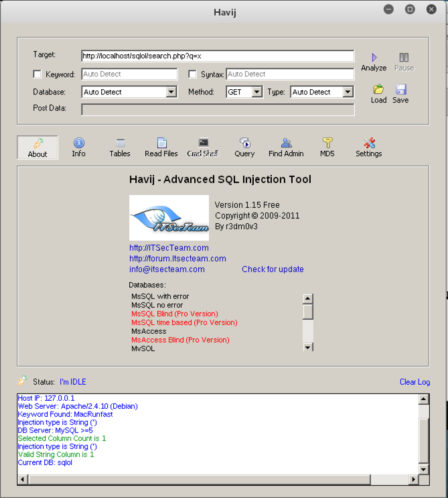Viewport: 448px width, 498px height.
Task: Enable the Syntax checkbox
Action: [192, 74]
